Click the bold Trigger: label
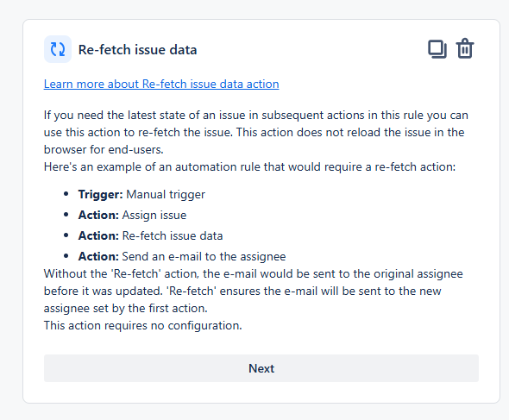Viewport: 509px width, 420px height. pyautogui.click(x=101, y=194)
